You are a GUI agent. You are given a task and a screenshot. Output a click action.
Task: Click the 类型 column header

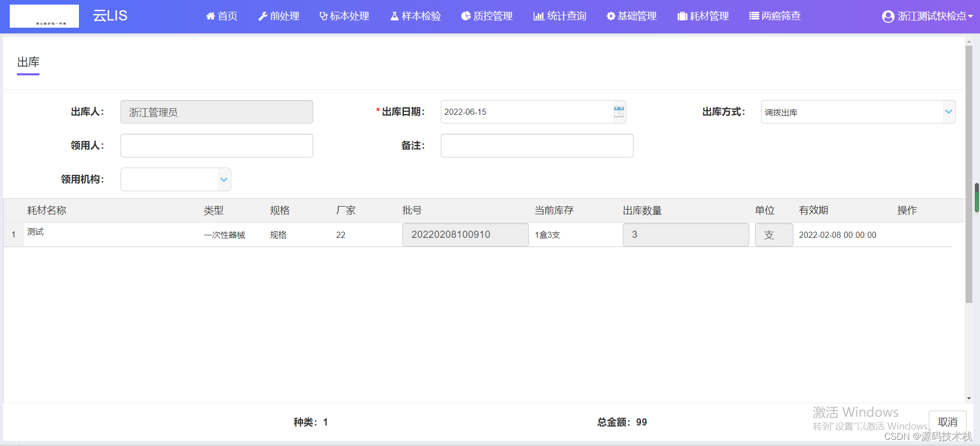(x=213, y=210)
